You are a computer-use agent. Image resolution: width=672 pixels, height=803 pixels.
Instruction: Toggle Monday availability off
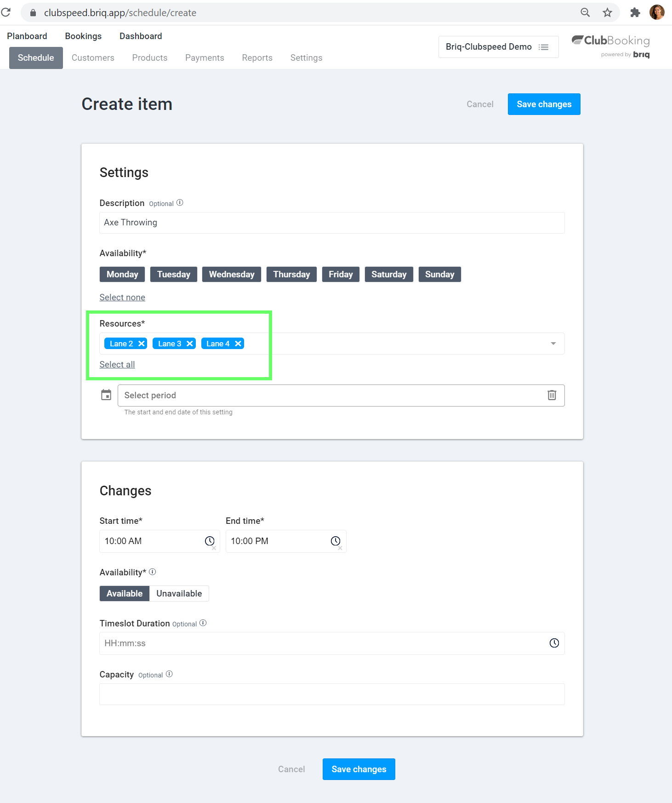pos(122,275)
